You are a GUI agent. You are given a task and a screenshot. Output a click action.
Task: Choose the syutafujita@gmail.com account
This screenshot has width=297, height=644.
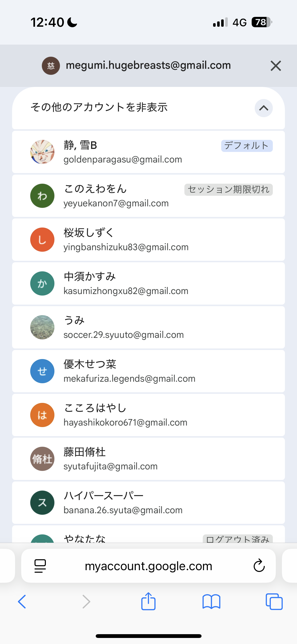click(x=148, y=459)
